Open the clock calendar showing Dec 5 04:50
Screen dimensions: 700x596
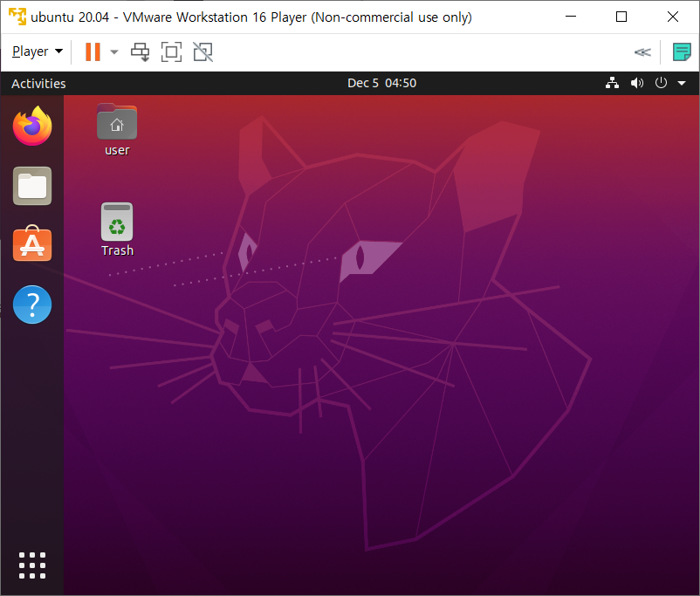coord(381,83)
